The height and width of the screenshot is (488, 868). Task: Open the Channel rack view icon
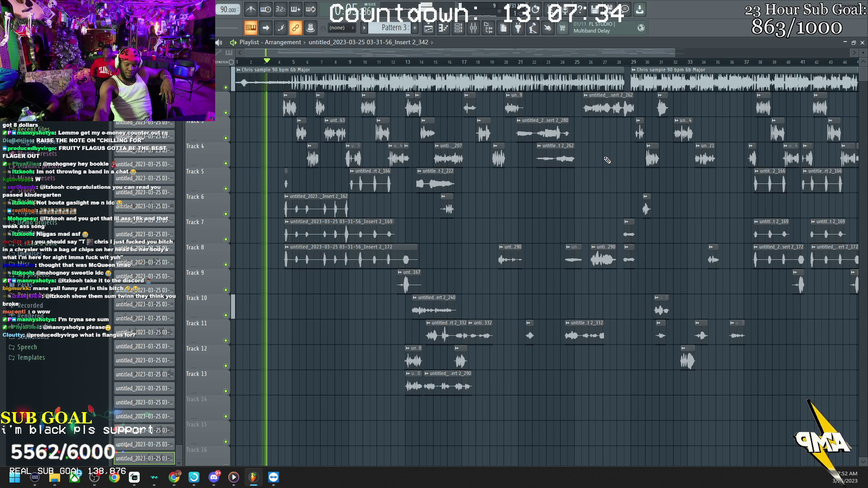pyautogui.click(x=458, y=28)
